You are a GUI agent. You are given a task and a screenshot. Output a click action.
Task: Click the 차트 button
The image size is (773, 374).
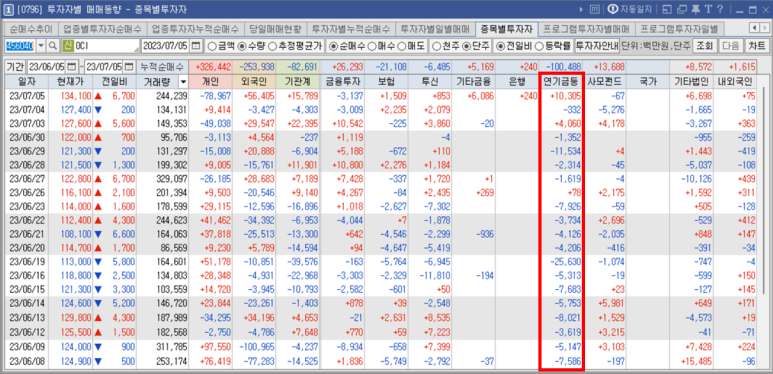[757, 46]
